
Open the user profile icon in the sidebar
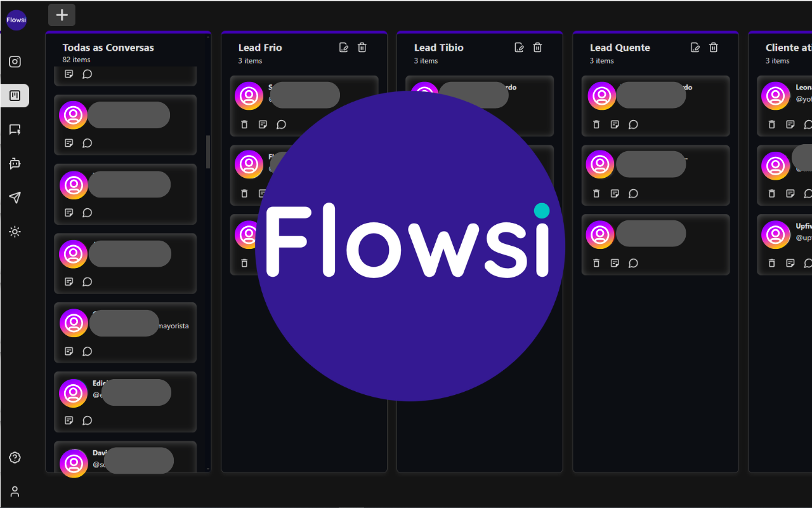coord(15,491)
